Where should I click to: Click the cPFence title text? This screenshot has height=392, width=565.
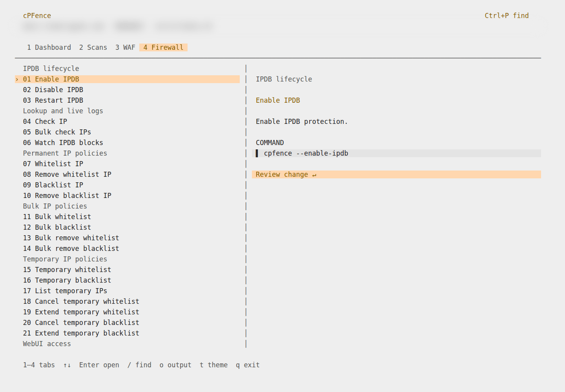point(37,16)
